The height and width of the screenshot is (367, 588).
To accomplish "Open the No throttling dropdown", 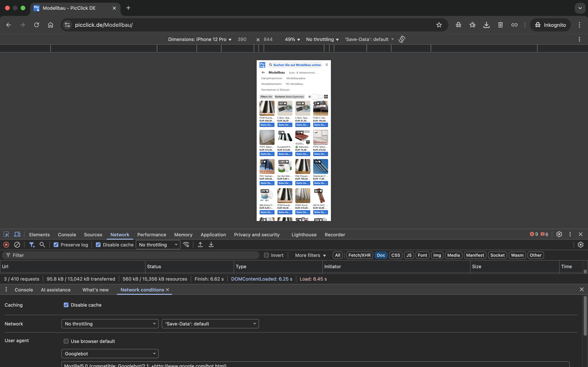I will [158, 244].
